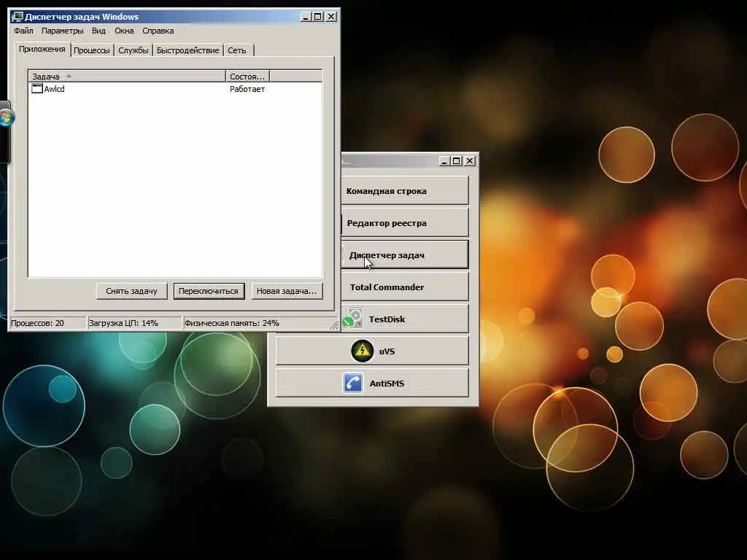
Task: Switch to the Приложения tab
Action: tap(42, 49)
